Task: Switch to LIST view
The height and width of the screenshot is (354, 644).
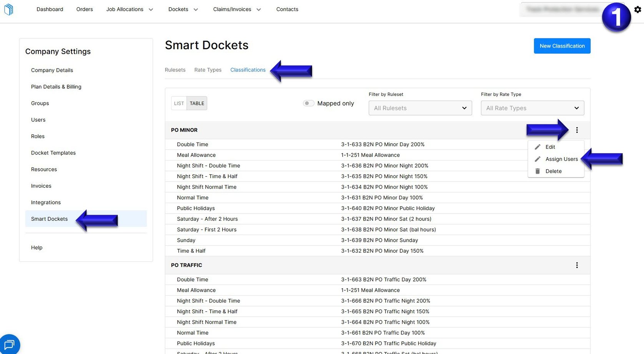Action: point(179,103)
